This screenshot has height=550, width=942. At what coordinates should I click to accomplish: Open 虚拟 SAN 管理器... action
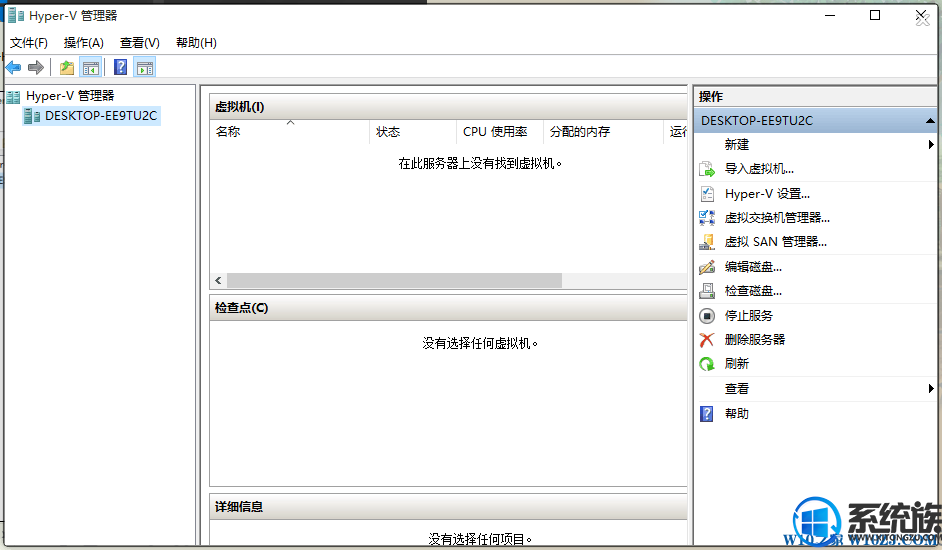coord(776,242)
